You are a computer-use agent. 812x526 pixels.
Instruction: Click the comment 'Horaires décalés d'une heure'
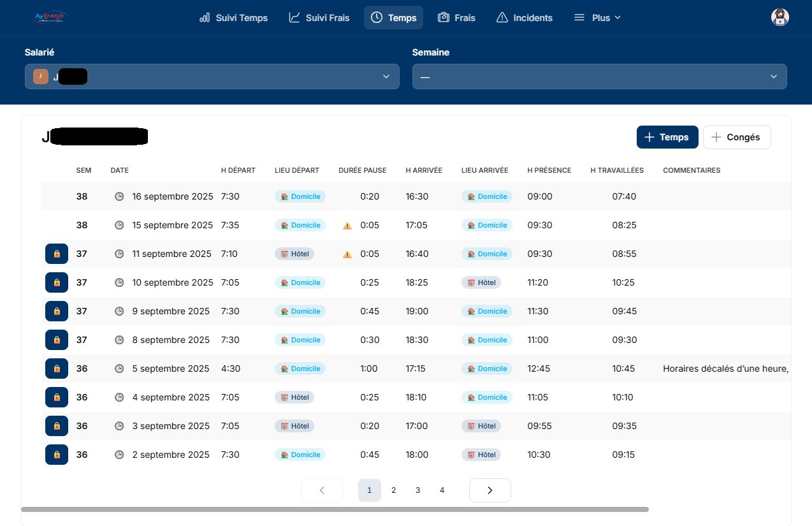[726, 369]
